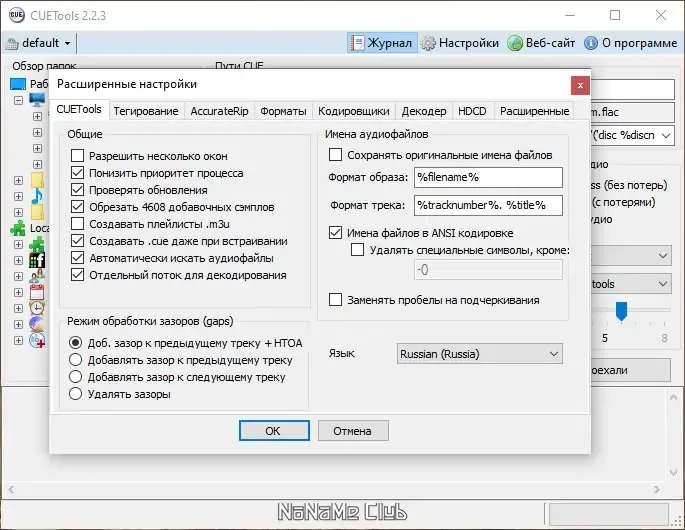Enable 'Создавать плейлисты .m3u'

point(77,224)
